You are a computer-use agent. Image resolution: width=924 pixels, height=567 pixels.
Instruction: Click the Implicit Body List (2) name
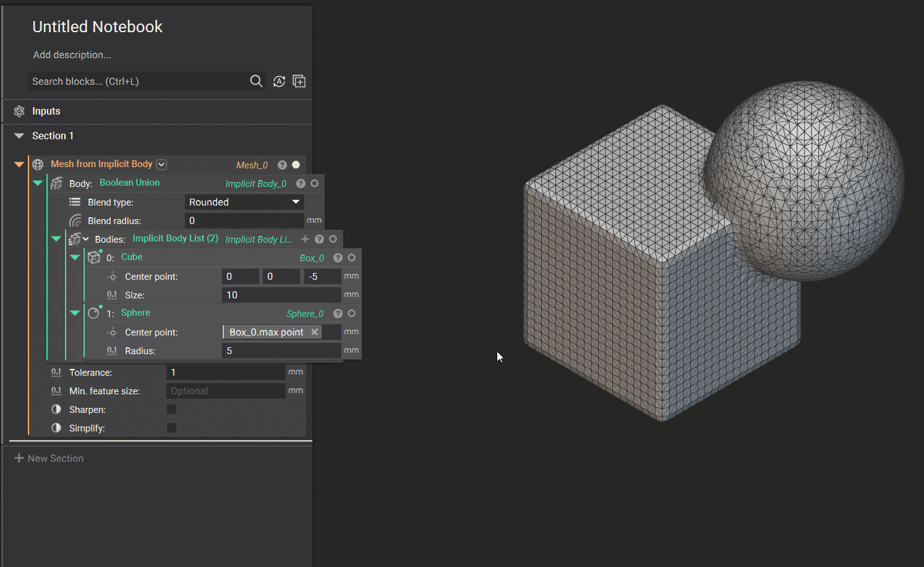(175, 238)
